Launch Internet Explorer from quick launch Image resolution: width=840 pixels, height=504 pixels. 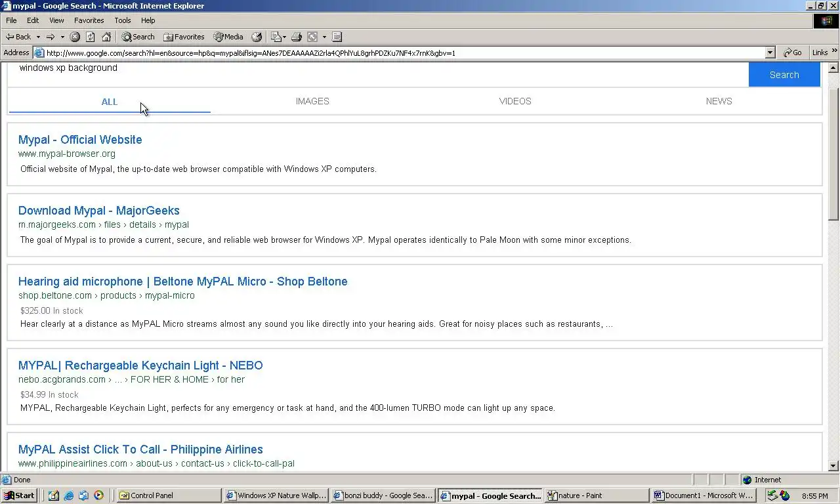(x=68, y=495)
